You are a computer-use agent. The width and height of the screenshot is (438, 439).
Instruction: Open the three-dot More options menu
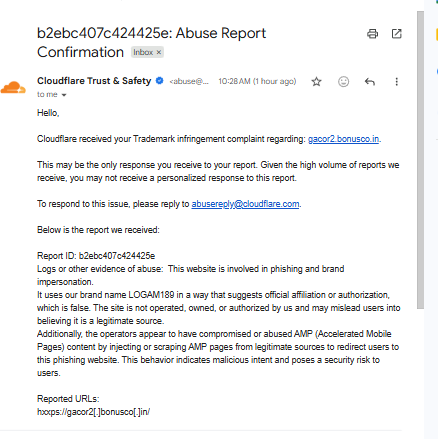click(x=396, y=82)
